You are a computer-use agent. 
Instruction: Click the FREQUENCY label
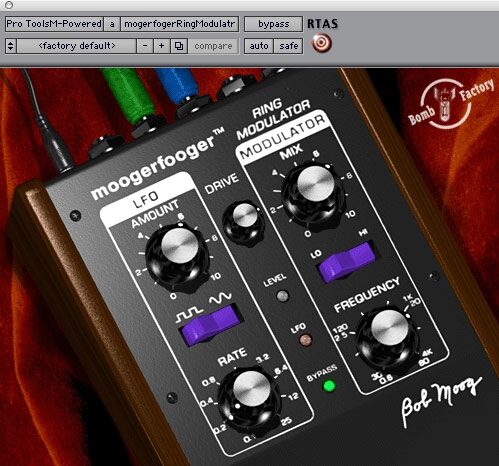pos(367,294)
